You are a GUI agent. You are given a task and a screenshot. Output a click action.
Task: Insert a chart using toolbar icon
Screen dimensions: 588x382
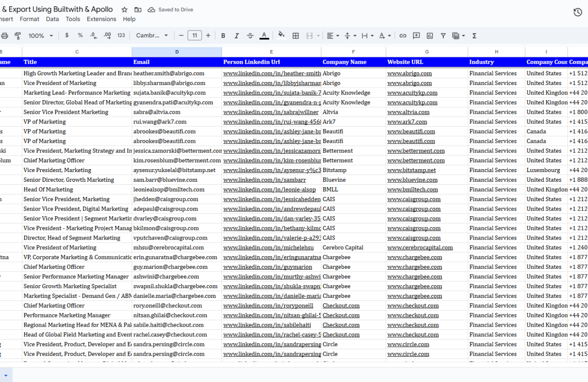click(430, 35)
